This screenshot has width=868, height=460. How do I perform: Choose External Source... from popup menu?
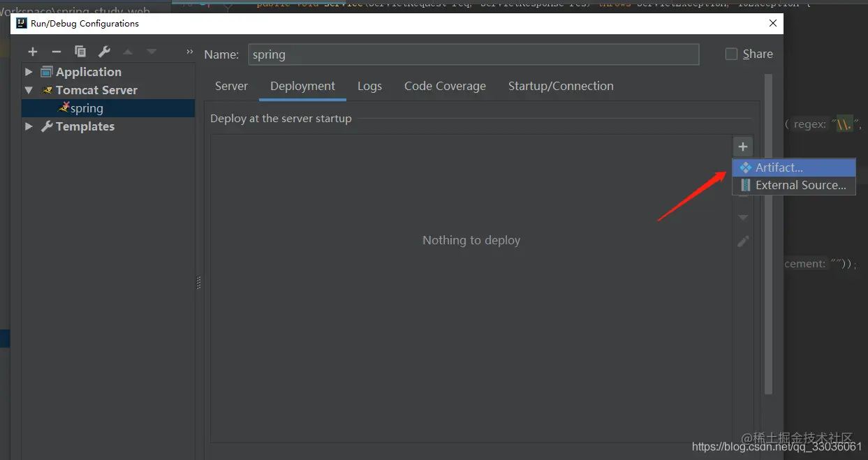(x=794, y=185)
